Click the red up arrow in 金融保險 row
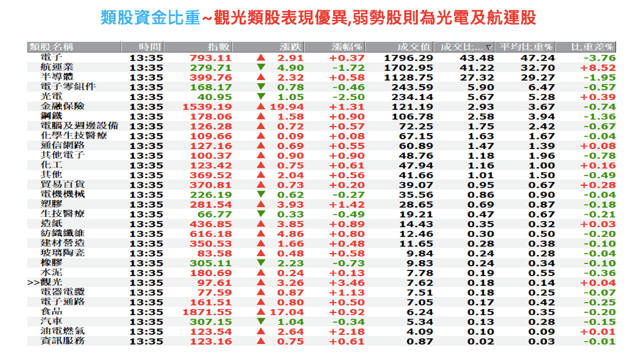Screen dimensions: 640x364 tap(261, 106)
